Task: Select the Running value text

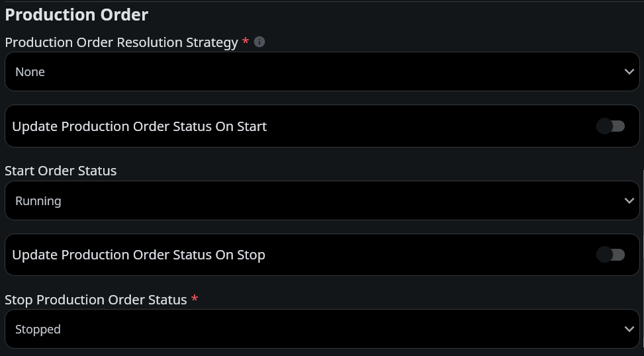Action: (x=38, y=201)
